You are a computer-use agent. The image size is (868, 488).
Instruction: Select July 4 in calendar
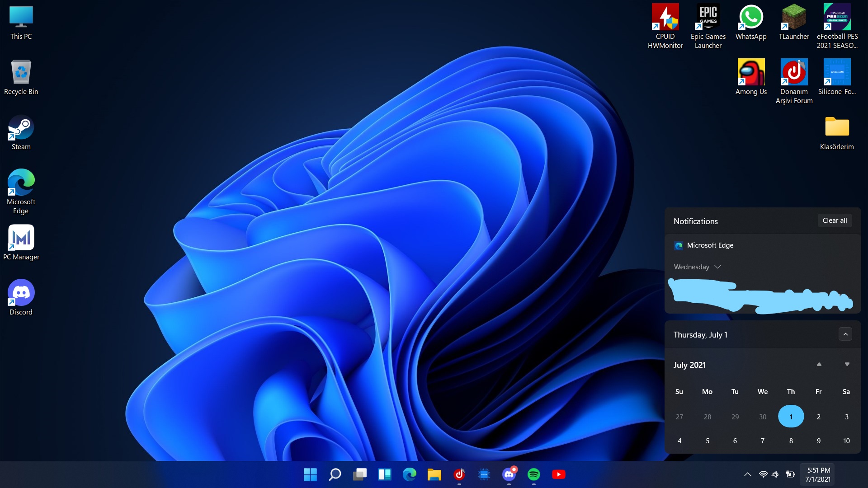coord(679,441)
